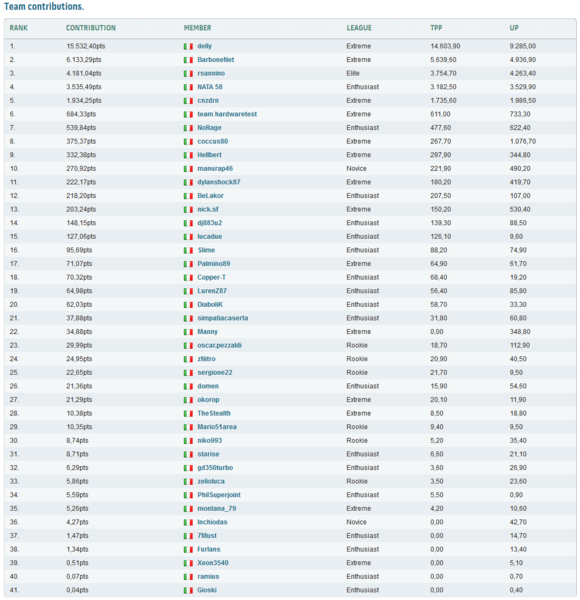Open PhilSuperjoint's profile link

pyautogui.click(x=219, y=495)
